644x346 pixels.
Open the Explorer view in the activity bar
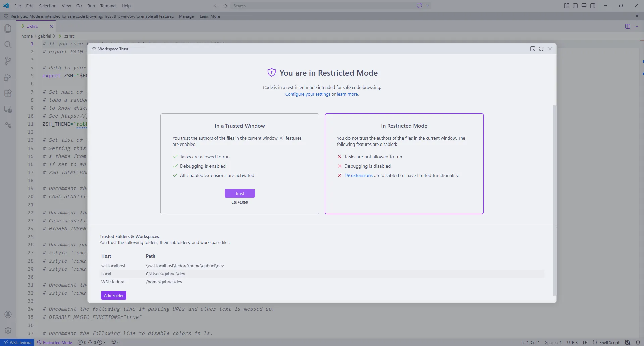(x=8, y=28)
